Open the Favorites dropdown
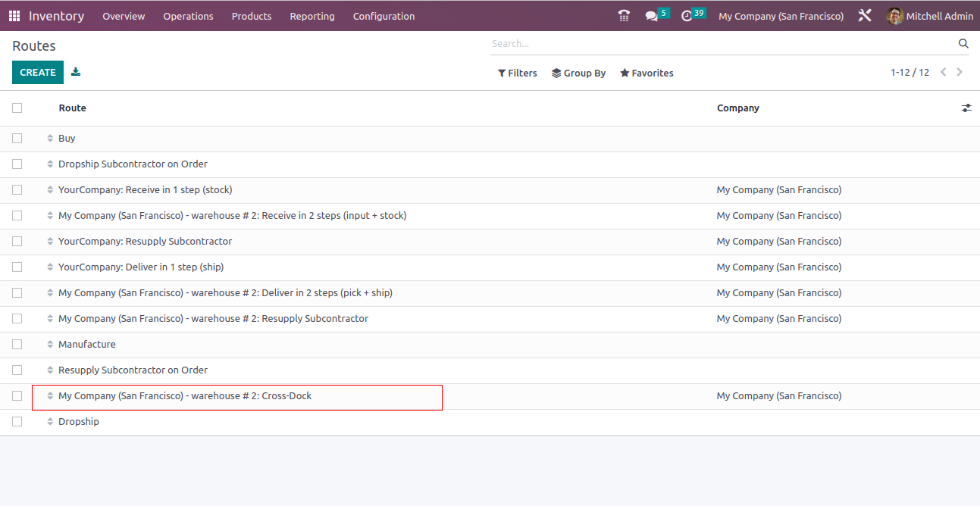 [647, 73]
